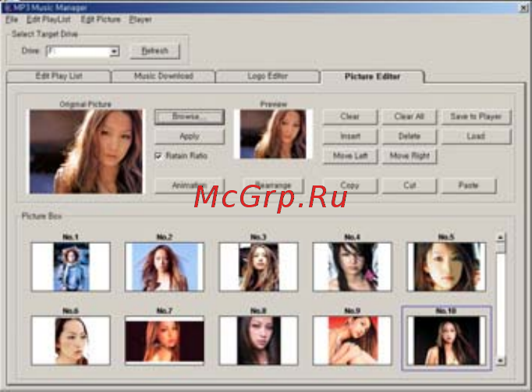Image resolution: width=532 pixels, height=392 pixels.
Task: Switch to the Edit Play List tab
Action: pyautogui.click(x=59, y=76)
